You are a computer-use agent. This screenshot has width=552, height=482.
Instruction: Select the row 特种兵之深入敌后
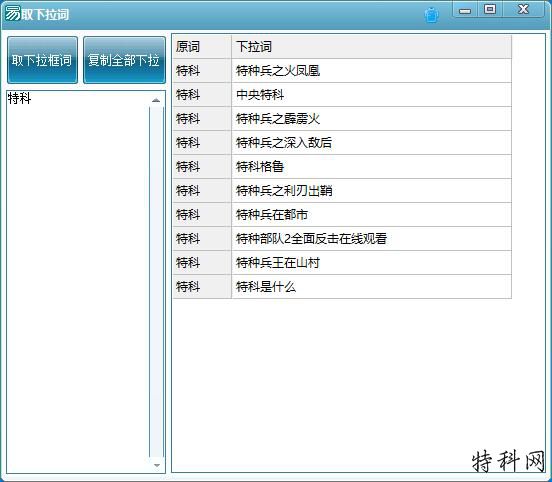click(x=342, y=143)
